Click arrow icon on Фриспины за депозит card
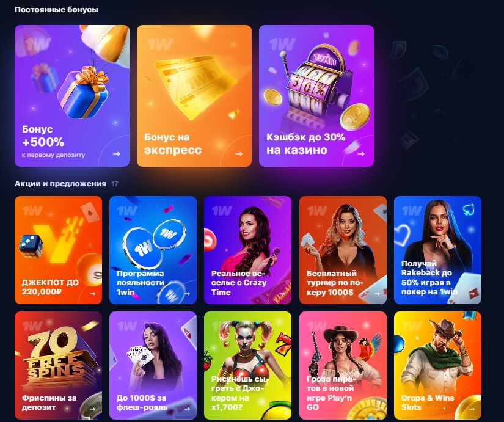Screen dimensions: 504x422 (93, 409)
